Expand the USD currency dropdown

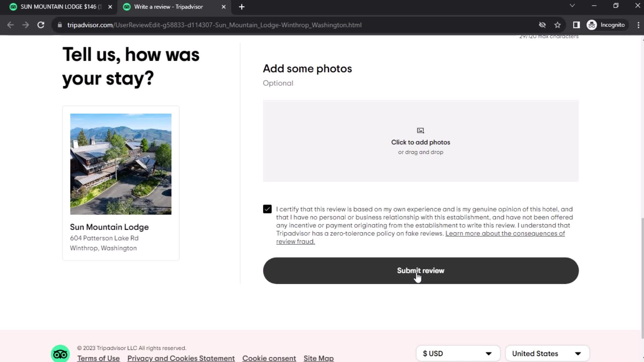(458, 353)
